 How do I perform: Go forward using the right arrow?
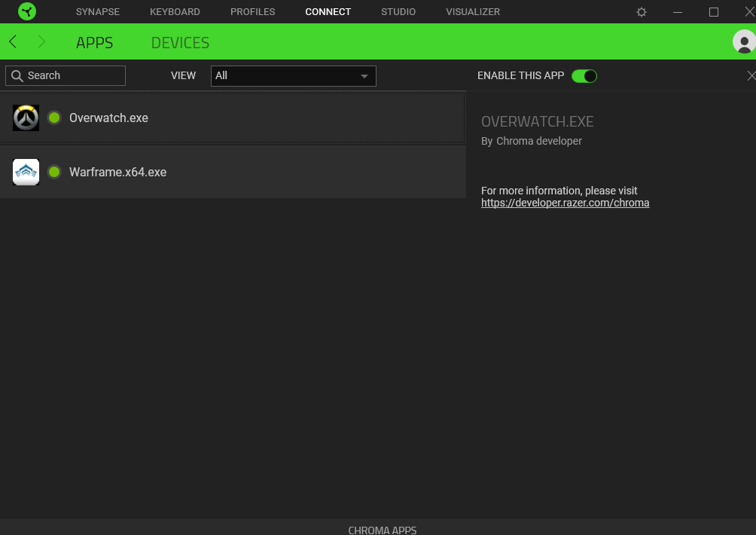(41, 42)
